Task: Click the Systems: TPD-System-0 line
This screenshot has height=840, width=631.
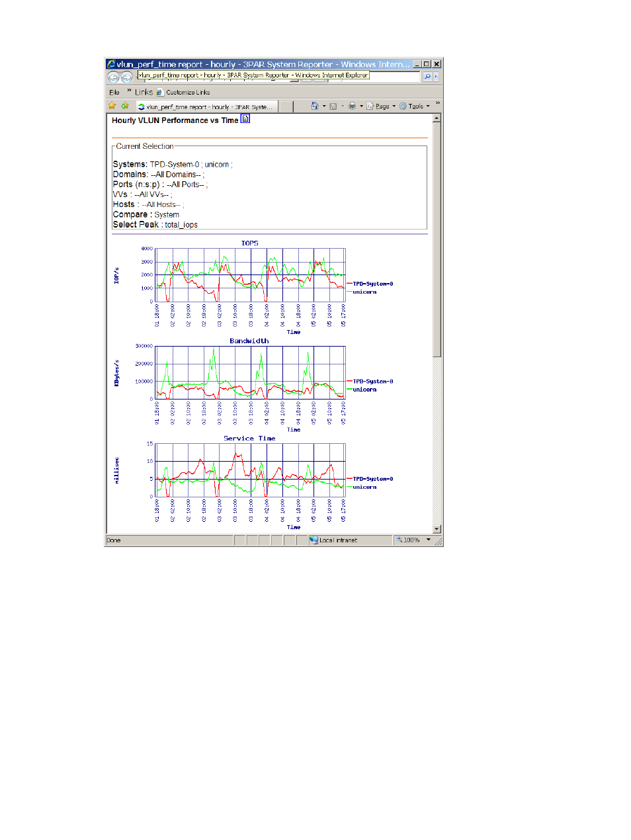Action: (x=173, y=165)
